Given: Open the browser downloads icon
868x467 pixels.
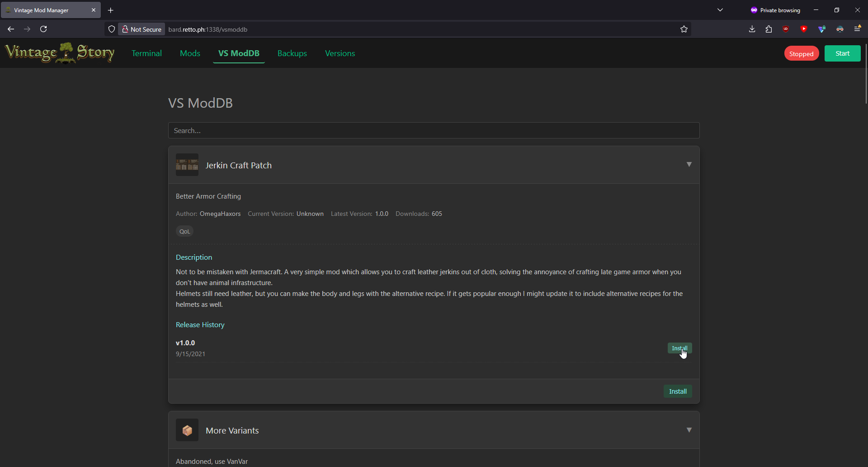Looking at the screenshot, I should coord(752,29).
